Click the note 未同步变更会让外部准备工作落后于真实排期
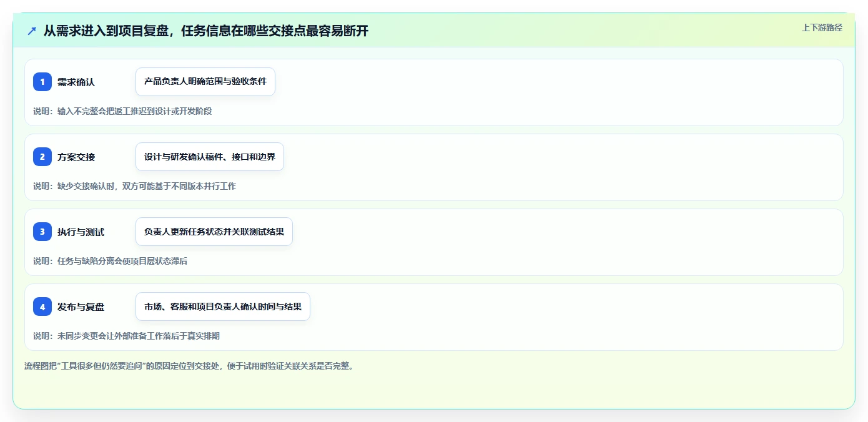868x422 pixels. [x=126, y=336]
